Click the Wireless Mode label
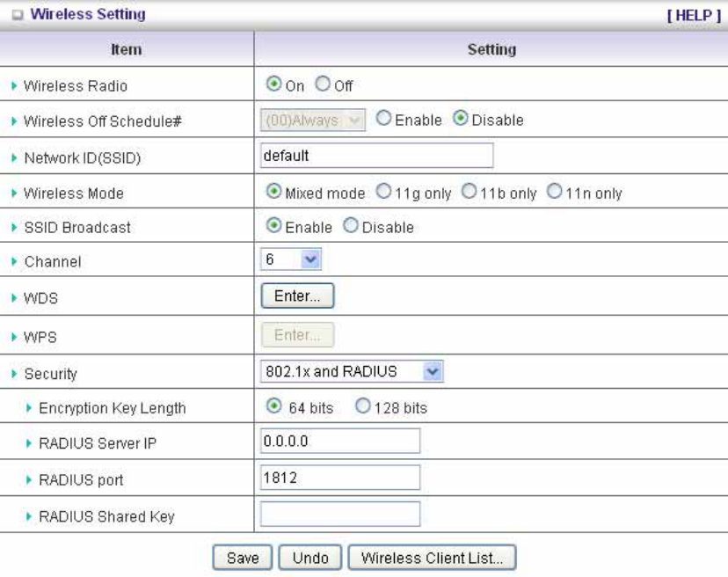The height and width of the screenshot is (577, 728). click(74, 194)
